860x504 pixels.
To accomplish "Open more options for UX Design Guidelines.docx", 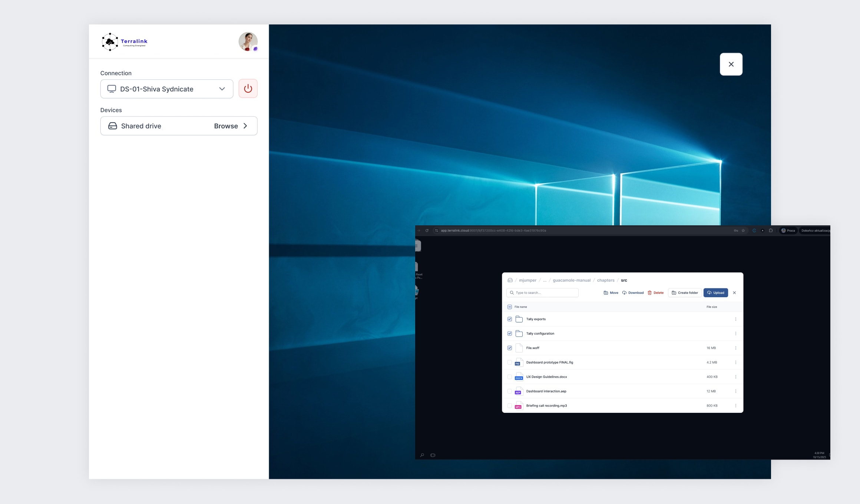I will (736, 377).
